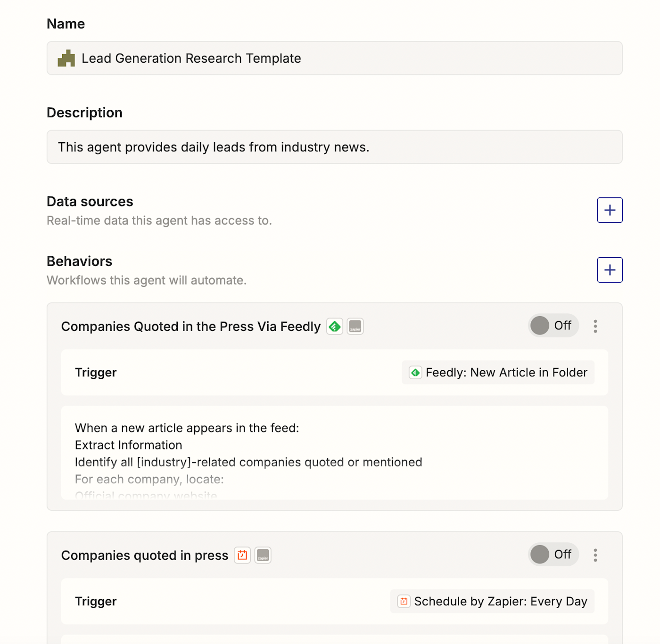The height and width of the screenshot is (644, 660).
Task: Click Zapier icon beside Companies Quoted Via Feedly title
Action: [x=355, y=326]
